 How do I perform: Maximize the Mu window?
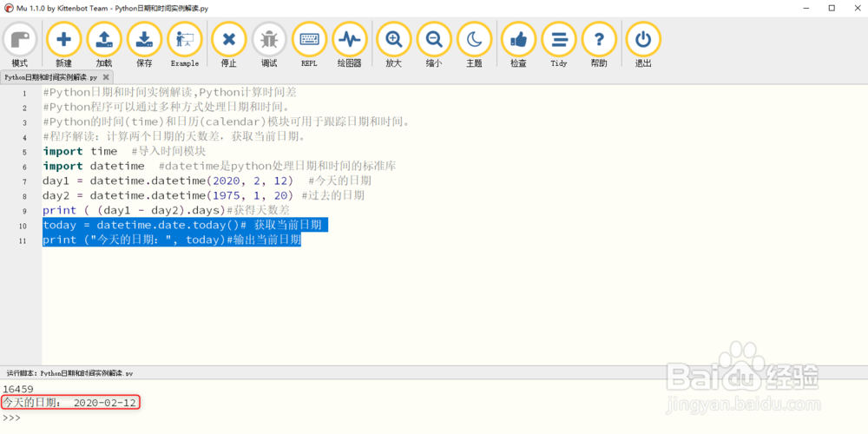[x=832, y=9]
